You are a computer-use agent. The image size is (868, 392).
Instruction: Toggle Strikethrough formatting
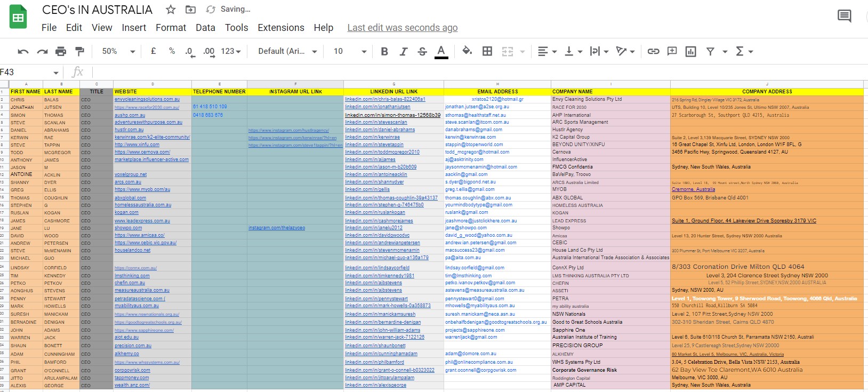pos(422,51)
